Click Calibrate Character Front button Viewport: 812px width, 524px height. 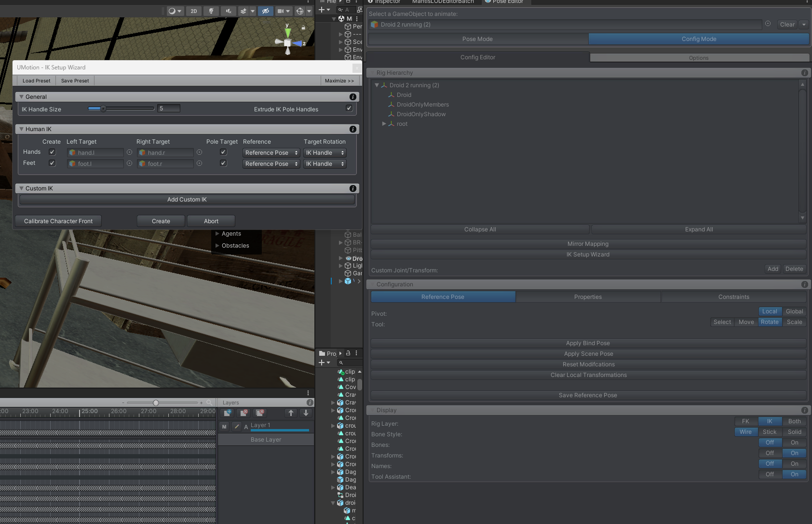58,221
